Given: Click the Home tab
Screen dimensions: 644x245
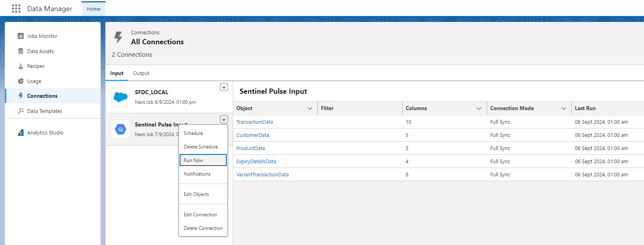Looking at the screenshot, I should (93, 9).
